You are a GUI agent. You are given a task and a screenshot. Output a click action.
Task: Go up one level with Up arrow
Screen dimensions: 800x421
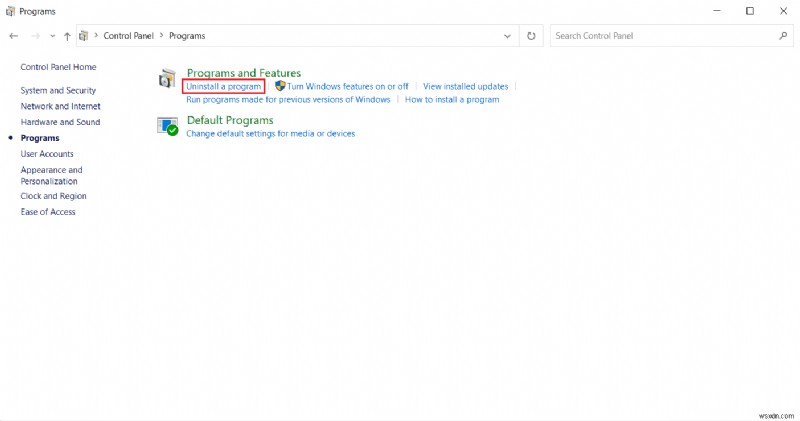tap(67, 36)
